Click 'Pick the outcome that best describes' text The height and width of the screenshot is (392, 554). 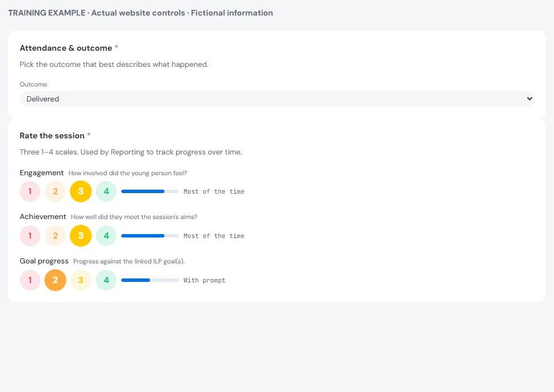[114, 64]
